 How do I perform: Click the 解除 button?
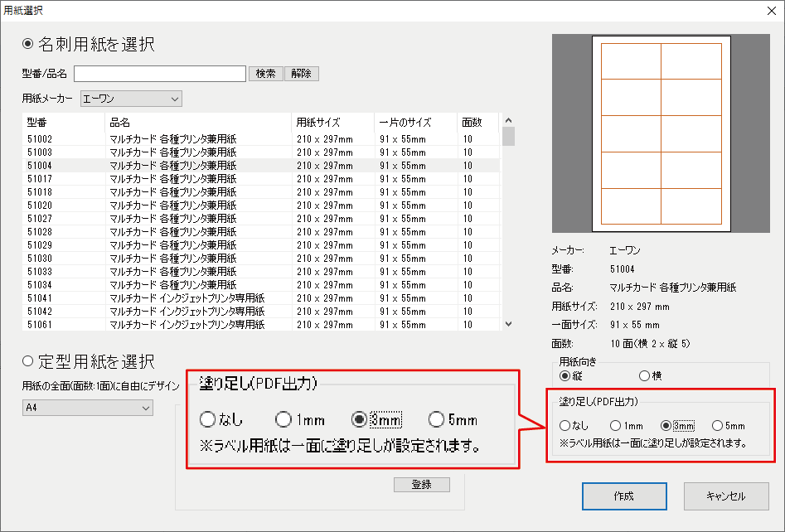pos(302,74)
